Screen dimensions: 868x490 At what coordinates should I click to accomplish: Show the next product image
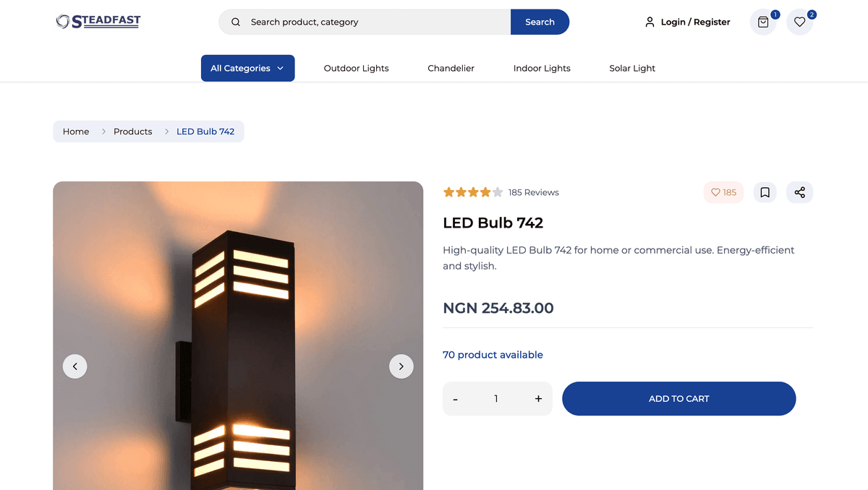(x=401, y=366)
